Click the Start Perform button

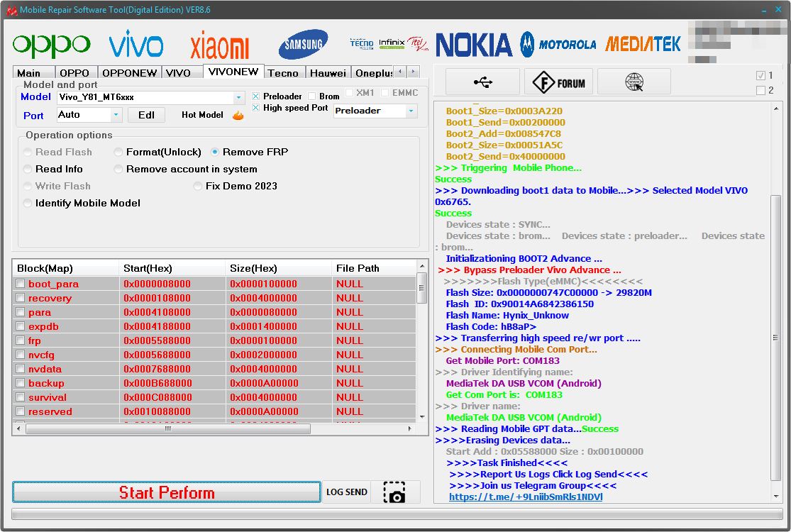(x=167, y=492)
